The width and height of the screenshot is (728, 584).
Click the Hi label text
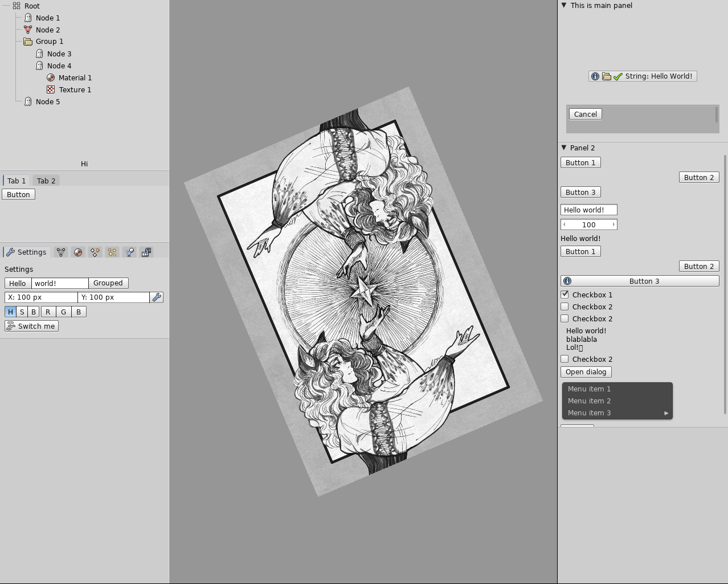[x=84, y=164]
